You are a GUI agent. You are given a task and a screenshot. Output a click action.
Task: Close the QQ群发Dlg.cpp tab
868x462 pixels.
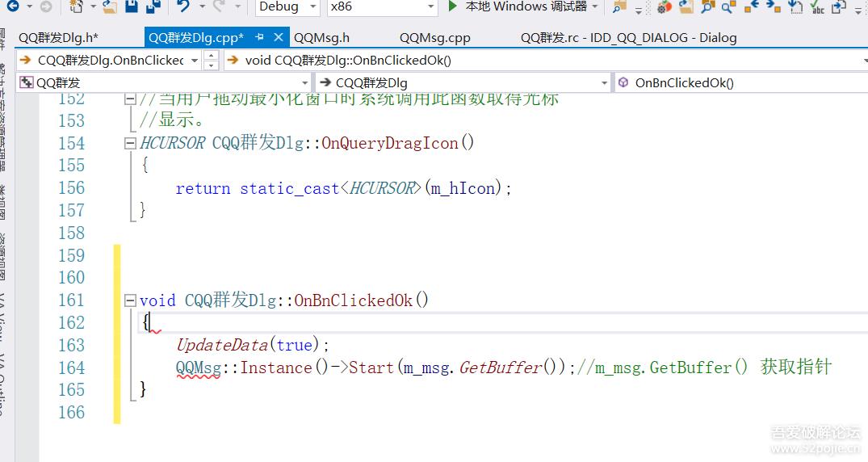pyautogui.click(x=279, y=37)
